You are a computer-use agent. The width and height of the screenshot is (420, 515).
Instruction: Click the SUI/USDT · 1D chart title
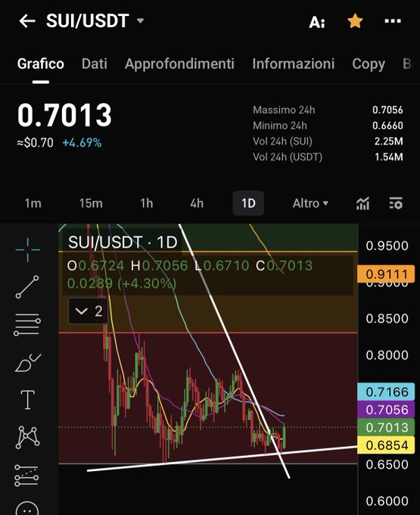[x=123, y=242]
